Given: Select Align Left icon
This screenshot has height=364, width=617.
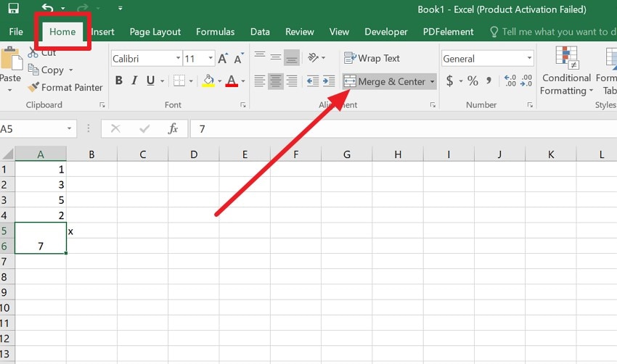Looking at the screenshot, I should point(260,81).
